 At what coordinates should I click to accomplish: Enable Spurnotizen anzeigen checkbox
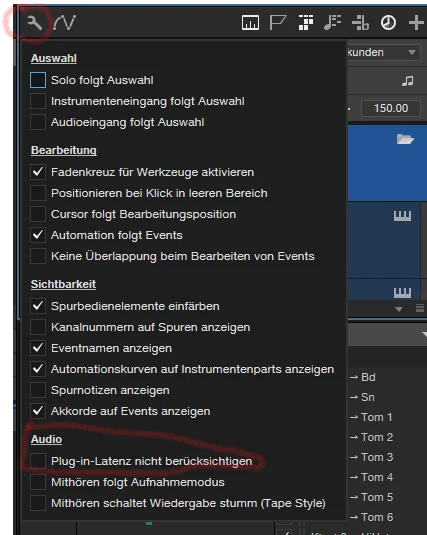tap(38, 390)
